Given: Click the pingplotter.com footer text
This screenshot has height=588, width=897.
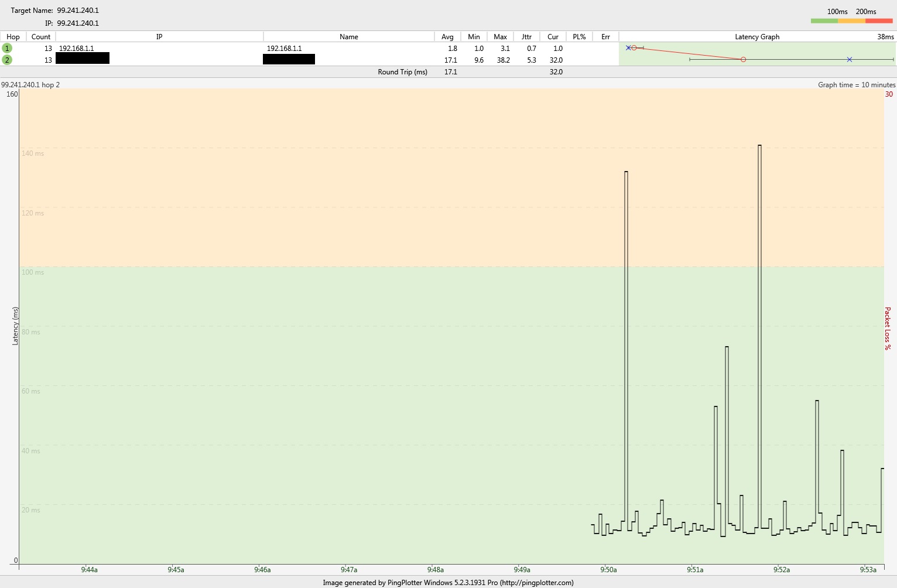Looking at the screenshot, I should click(x=448, y=583).
